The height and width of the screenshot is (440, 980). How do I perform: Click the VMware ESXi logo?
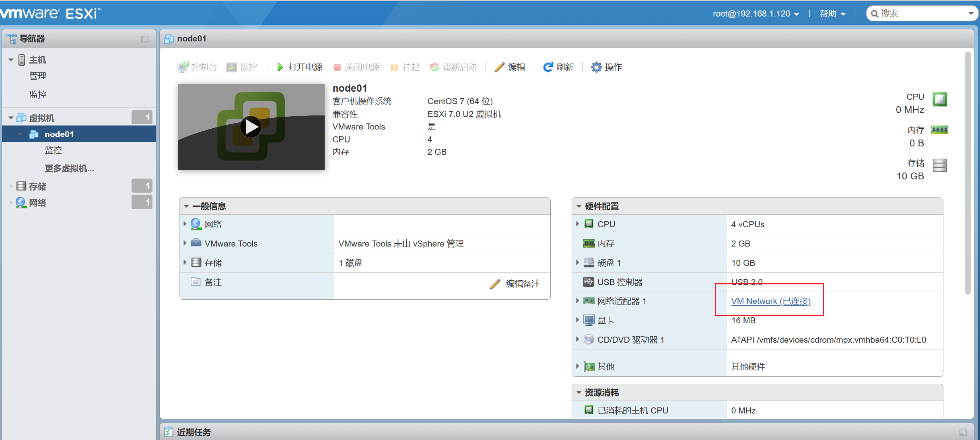pyautogui.click(x=51, y=13)
